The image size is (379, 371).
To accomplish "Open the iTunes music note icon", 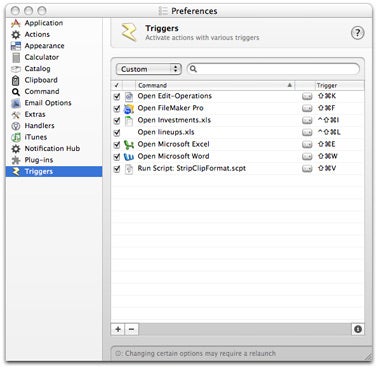I will click(x=16, y=137).
